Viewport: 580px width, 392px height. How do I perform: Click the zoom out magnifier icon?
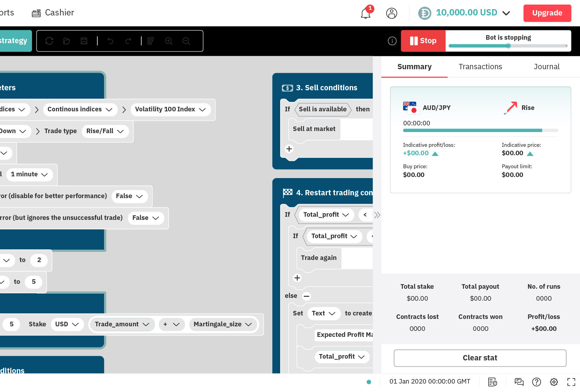pyautogui.click(x=186, y=41)
